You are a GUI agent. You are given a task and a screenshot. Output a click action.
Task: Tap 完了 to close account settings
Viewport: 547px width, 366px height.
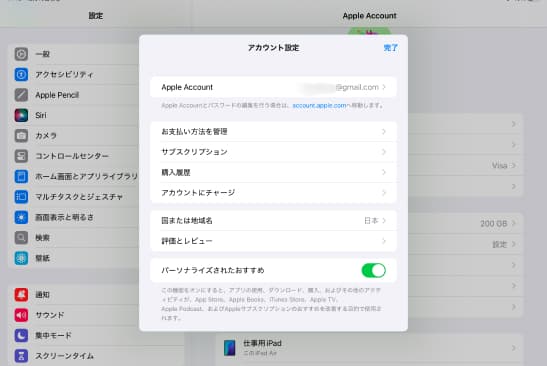click(x=390, y=48)
